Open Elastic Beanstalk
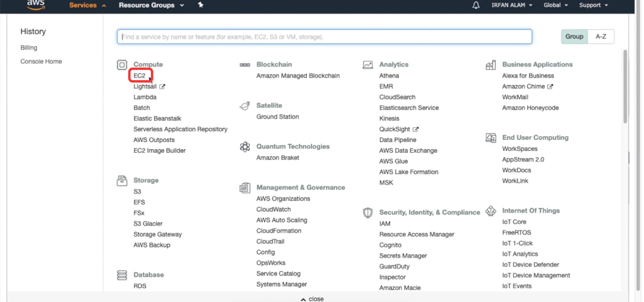Viewport: 644px width, 302px height. click(157, 118)
